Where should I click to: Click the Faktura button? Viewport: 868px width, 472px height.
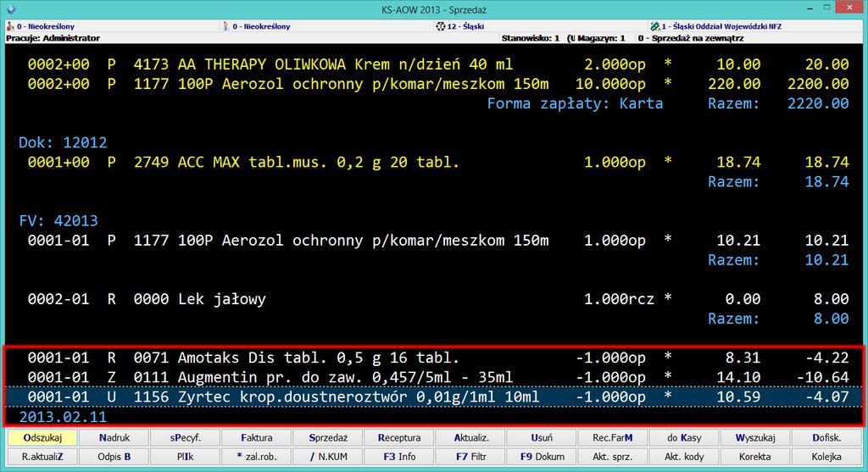tap(257, 438)
